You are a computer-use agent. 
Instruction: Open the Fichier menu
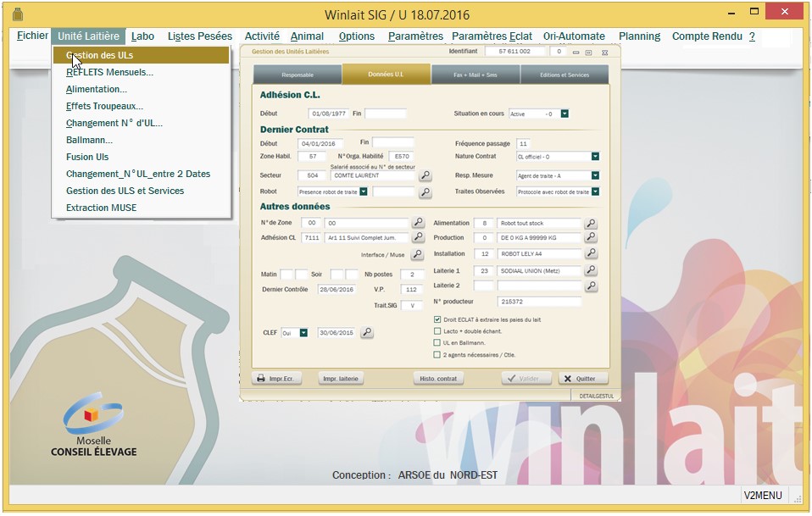pyautogui.click(x=32, y=36)
